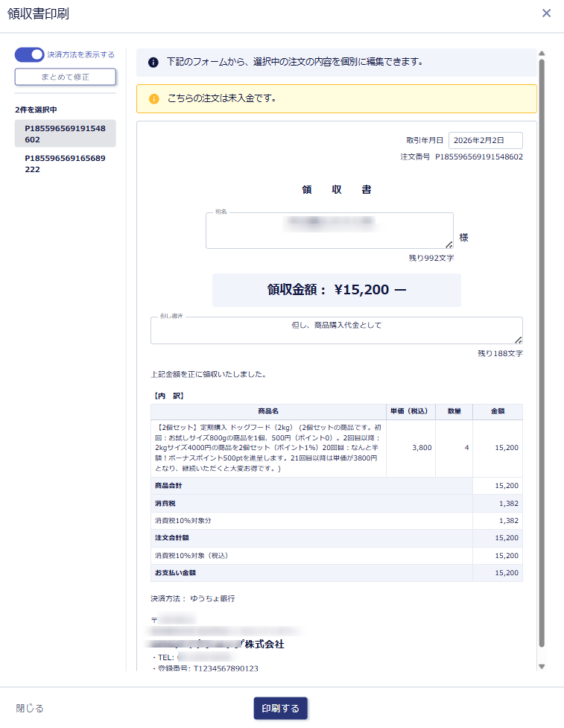Image resolution: width=564 pixels, height=728 pixels.
Task: Select order P185596569165689222 in sidebar
Action: [x=65, y=164]
